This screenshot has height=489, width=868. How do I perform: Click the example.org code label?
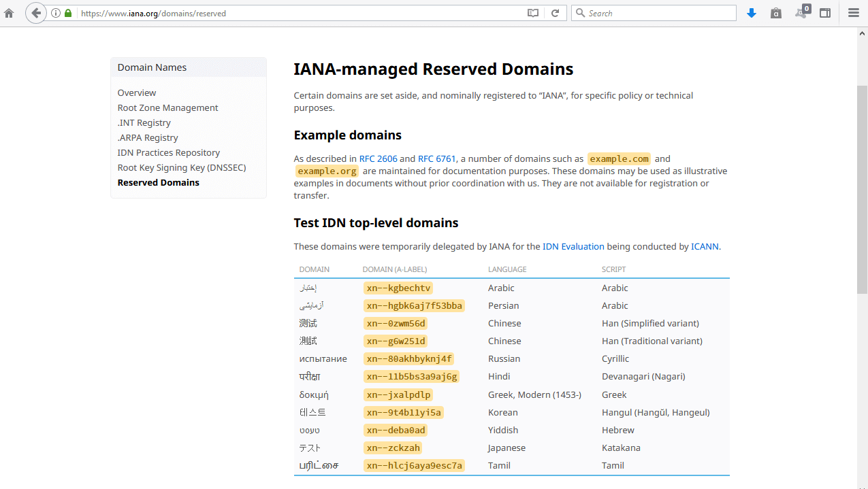click(327, 171)
